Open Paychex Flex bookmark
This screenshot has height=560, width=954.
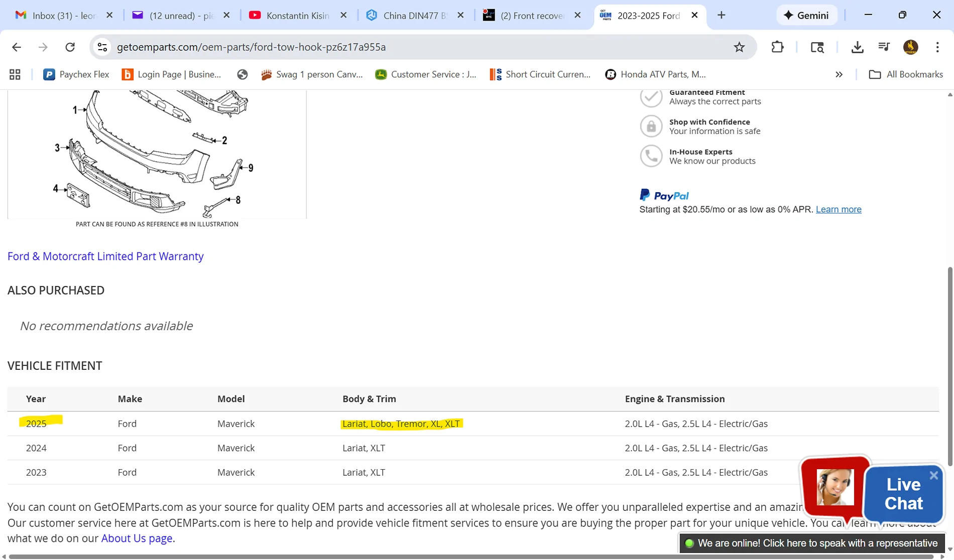click(76, 74)
